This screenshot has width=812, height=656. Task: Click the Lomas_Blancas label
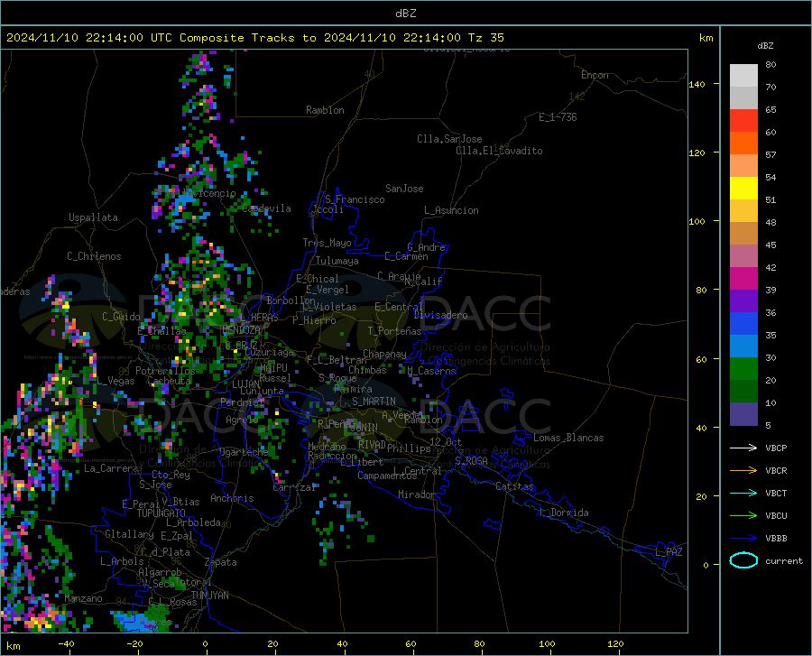point(568,438)
